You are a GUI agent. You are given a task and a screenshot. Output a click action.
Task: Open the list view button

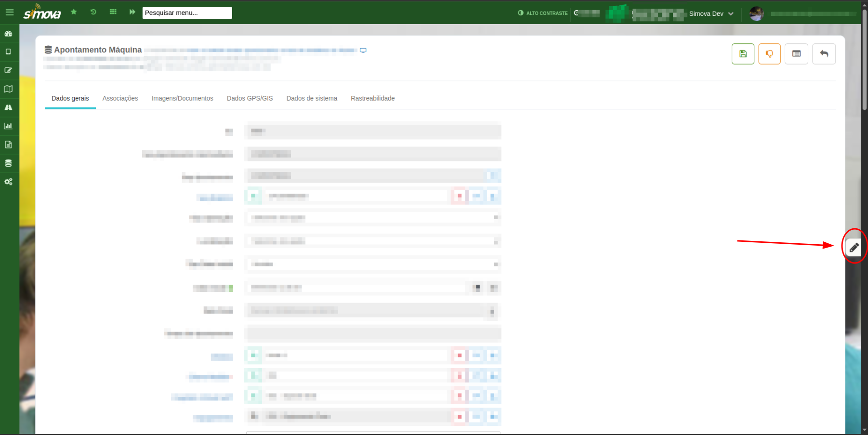coord(796,54)
